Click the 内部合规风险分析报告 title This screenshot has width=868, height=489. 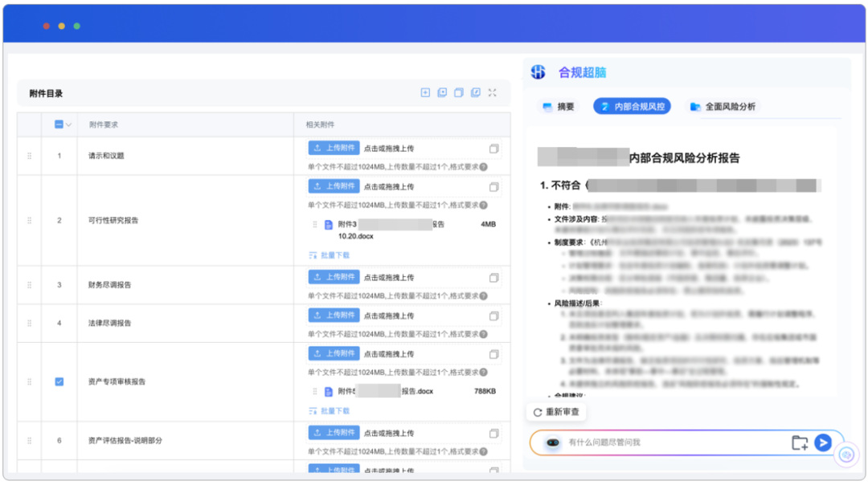[684, 158]
